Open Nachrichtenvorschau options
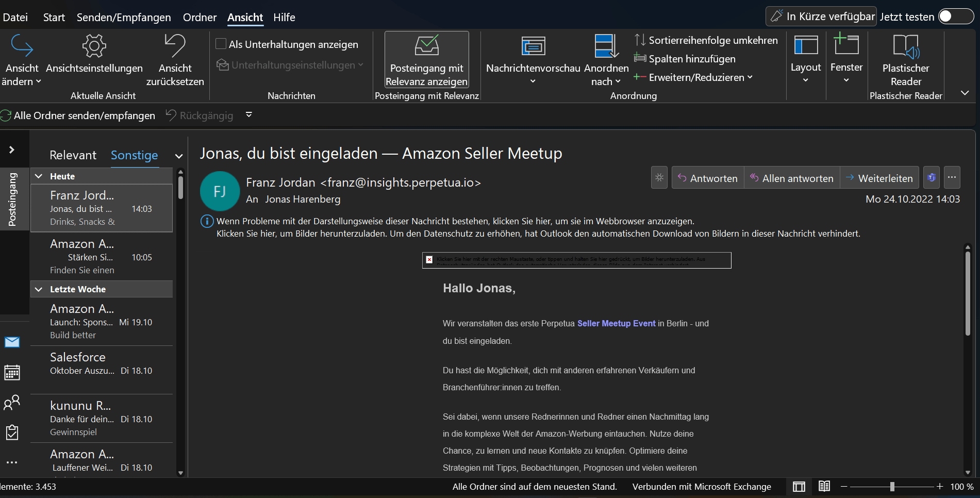 click(533, 60)
